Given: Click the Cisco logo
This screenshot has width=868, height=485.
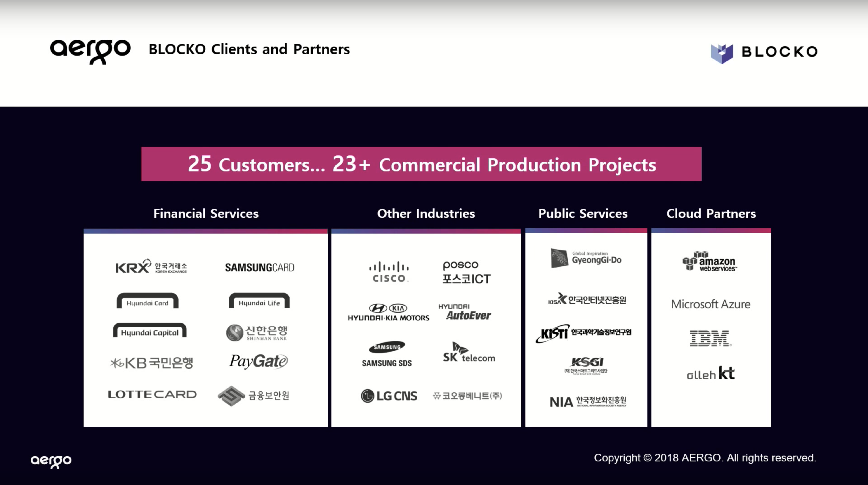Looking at the screenshot, I should click(389, 272).
